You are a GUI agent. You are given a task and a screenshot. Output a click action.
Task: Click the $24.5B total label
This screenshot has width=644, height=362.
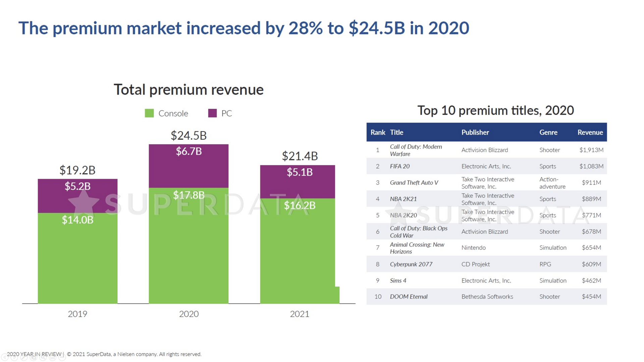coord(189,135)
